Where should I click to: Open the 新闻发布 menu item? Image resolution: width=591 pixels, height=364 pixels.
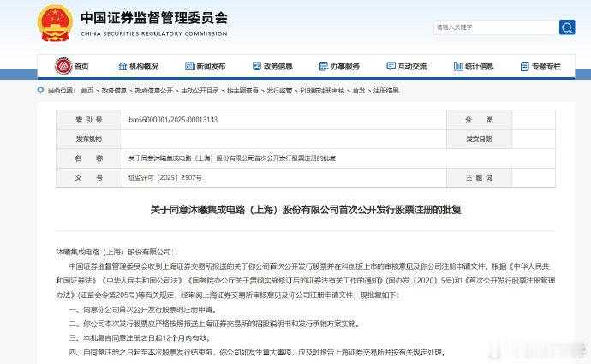(211, 66)
